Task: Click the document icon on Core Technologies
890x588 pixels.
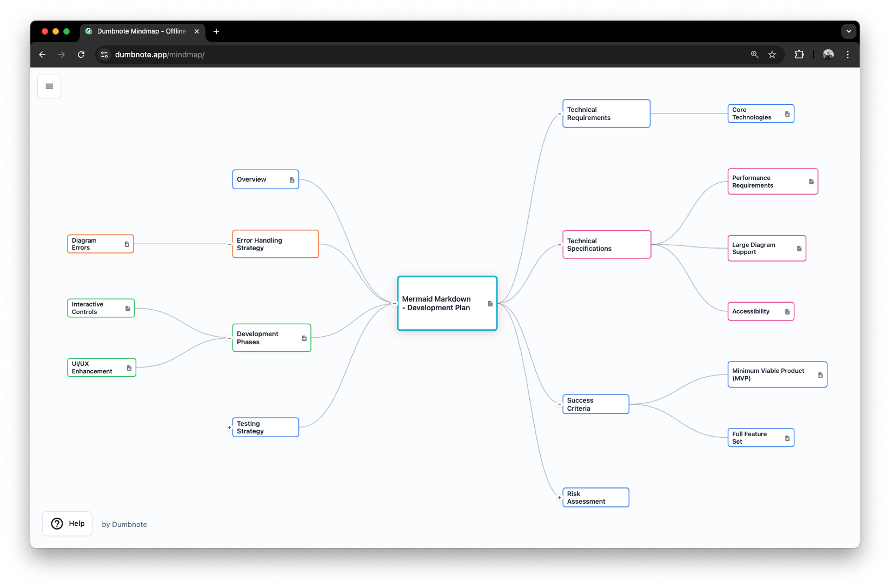Action: (787, 113)
